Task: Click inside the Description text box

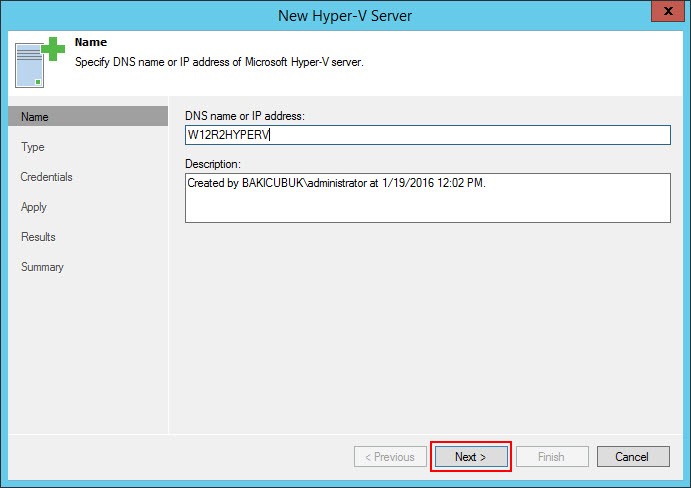Action: [x=427, y=198]
